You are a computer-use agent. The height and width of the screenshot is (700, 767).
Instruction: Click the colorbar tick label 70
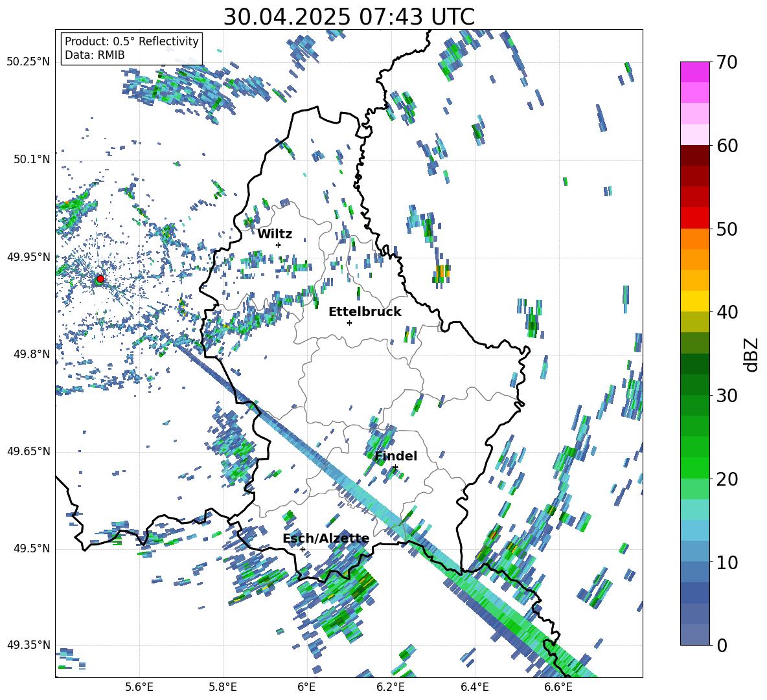(x=727, y=62)
